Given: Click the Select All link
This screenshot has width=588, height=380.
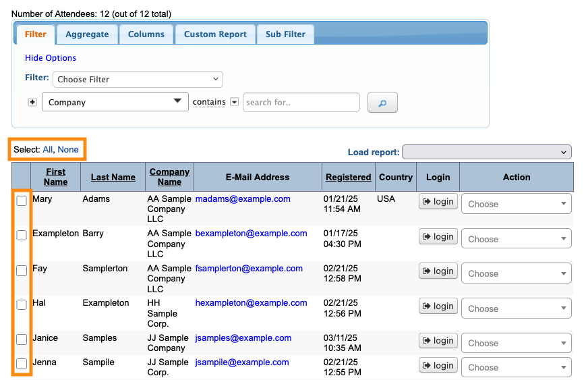Looking at the screenshot, I should pos(48,150).
